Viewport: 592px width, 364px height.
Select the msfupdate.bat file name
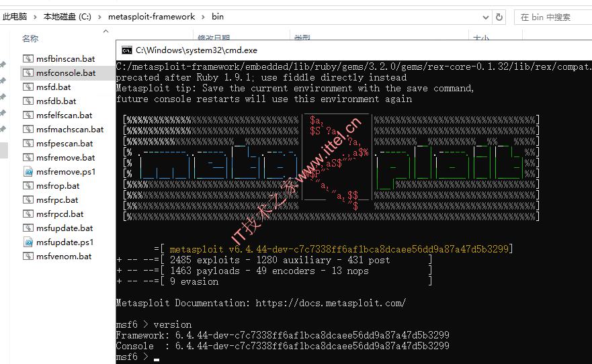click(x=65, y=228)
